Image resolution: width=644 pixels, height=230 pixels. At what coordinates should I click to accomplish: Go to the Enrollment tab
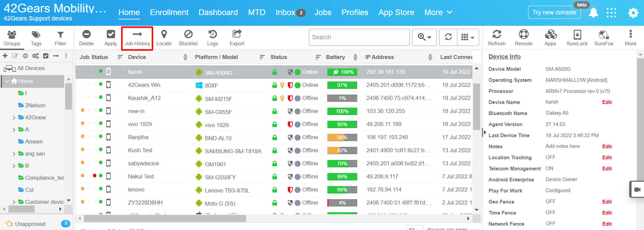(169, 12)
